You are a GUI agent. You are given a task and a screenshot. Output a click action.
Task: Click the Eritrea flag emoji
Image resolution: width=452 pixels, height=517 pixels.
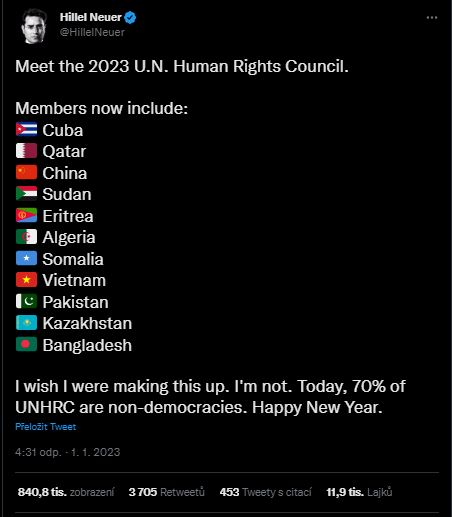26,215
